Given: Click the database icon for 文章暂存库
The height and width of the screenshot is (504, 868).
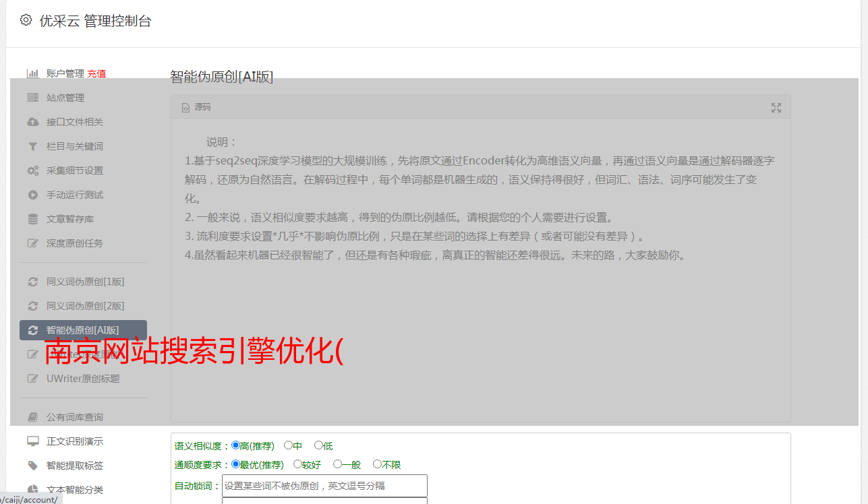Looking at the screenshot, I should pyautogui.click(x=32, y=219).
